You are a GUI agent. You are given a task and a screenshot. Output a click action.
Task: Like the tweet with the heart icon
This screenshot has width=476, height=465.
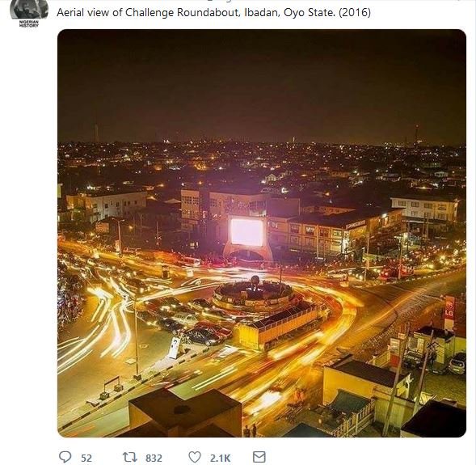pyautogui.click(x=195, y=457)
